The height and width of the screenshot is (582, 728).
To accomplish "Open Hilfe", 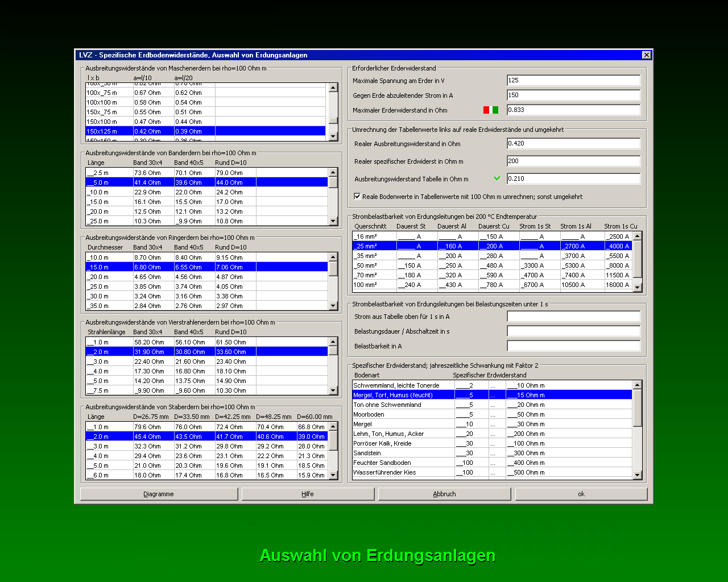I will pos(308,494).
